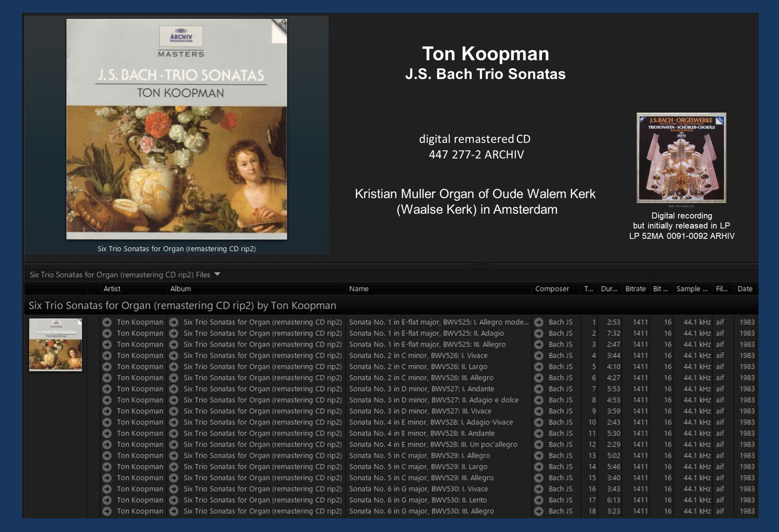Select track 'BWV529: III. Allegro'

click(421, 478)
